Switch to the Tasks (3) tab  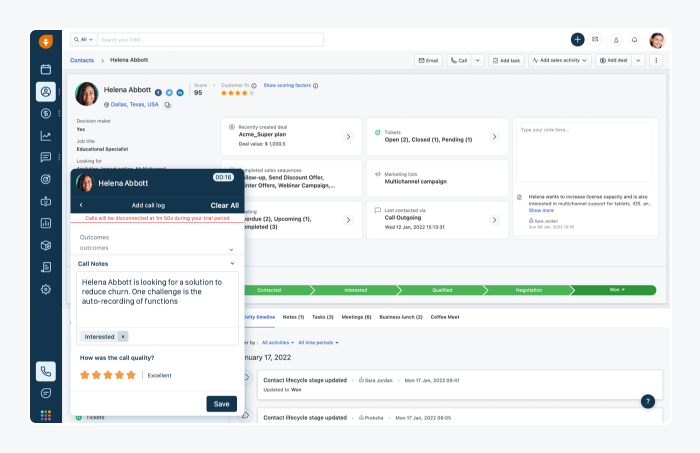pyautogui.click(x=323, y=317)
